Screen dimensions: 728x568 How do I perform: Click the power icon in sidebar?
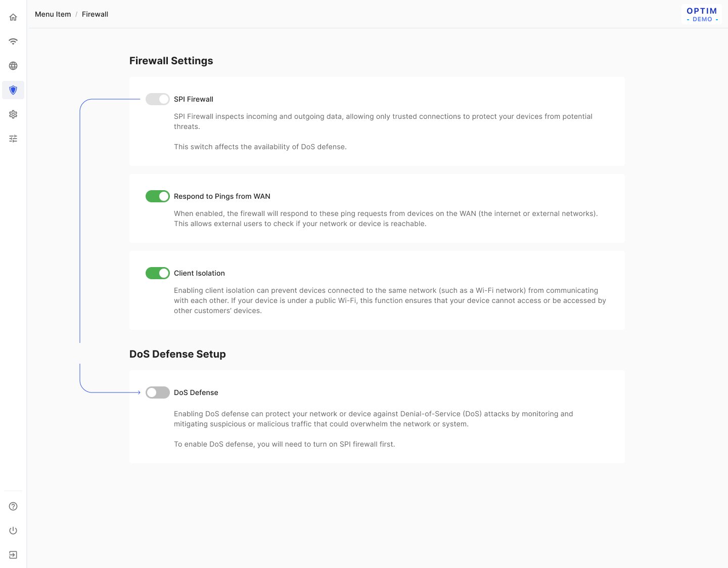(13, 531)
